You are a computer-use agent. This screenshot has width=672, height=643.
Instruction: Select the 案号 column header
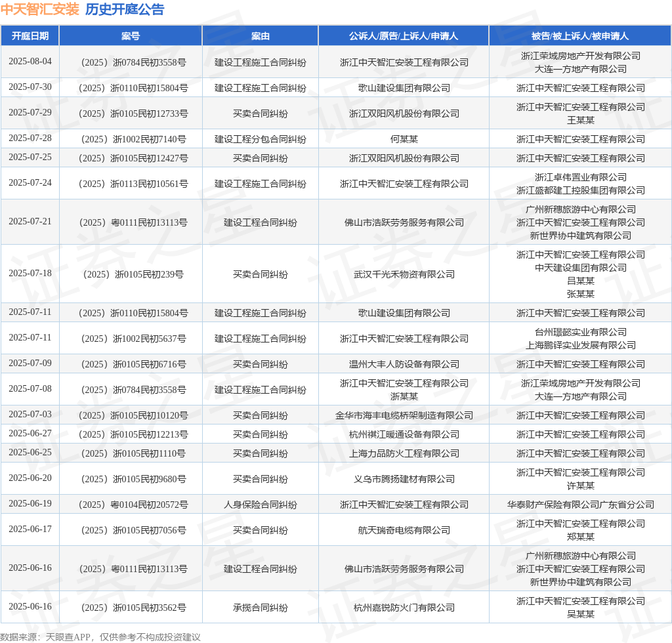(x=131, y=36)
